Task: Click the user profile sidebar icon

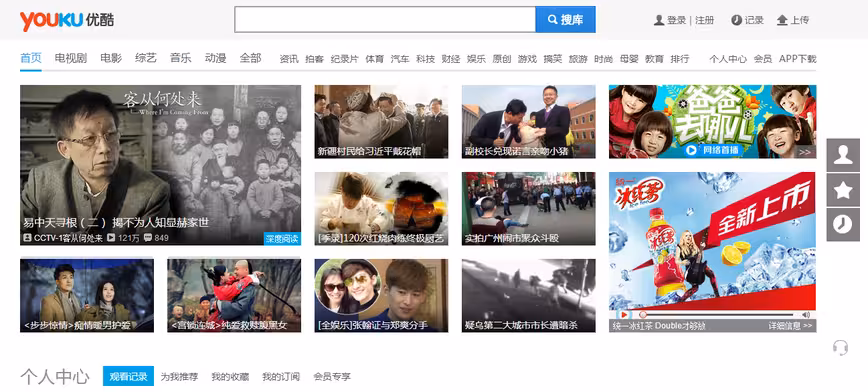Action: [x=843, y=155]
